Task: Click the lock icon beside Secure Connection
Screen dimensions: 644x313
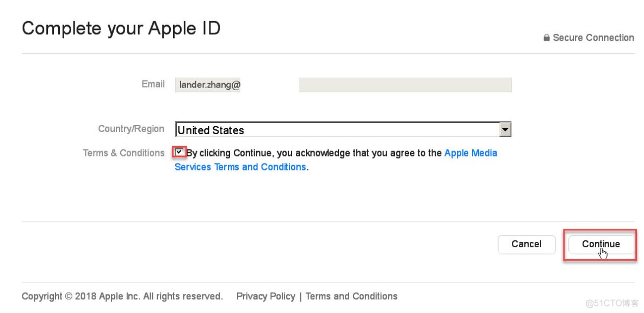Action: click(x=547, y=37)
